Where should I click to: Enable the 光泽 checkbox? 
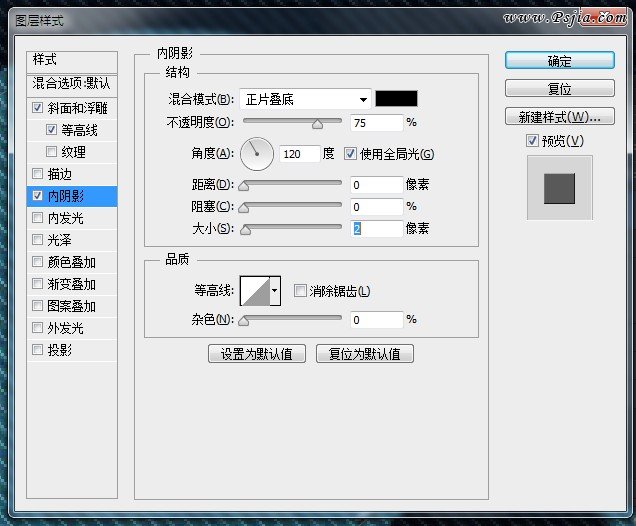[37, 240]
